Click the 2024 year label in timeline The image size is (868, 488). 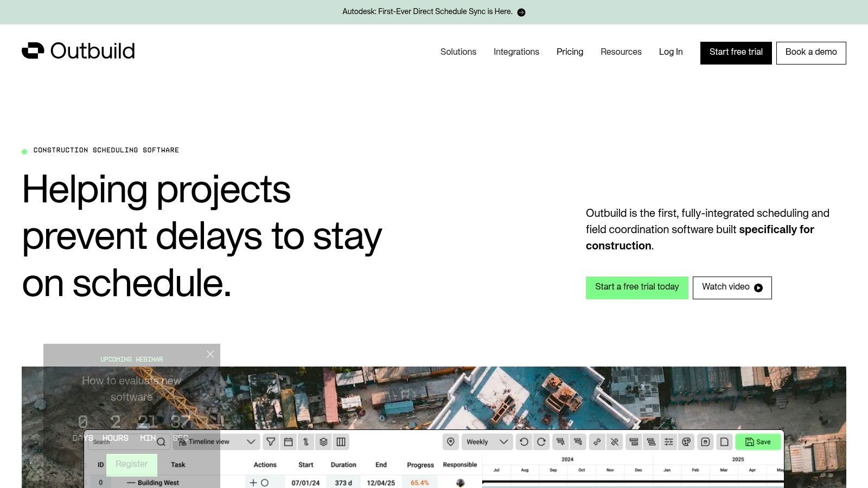pyautogui.click(x=567, y=459)
